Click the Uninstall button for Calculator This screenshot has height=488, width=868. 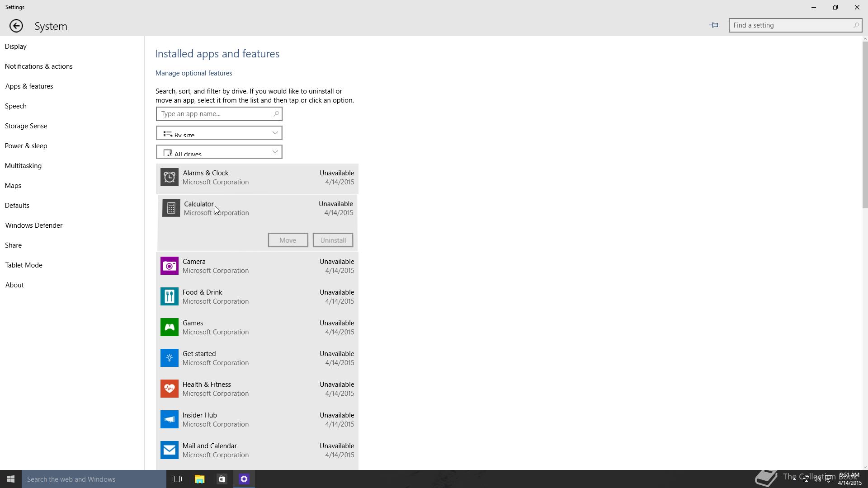point(333,240)
